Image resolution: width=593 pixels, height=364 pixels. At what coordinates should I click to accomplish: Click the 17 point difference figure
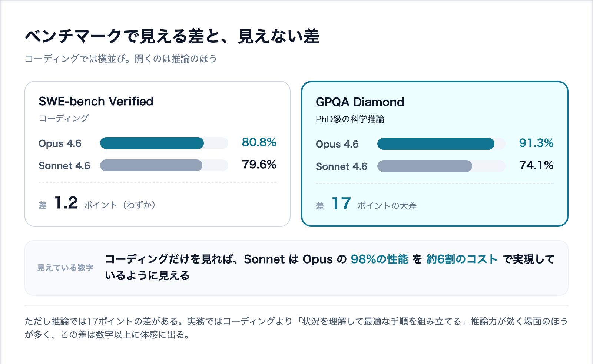(341, 203)
